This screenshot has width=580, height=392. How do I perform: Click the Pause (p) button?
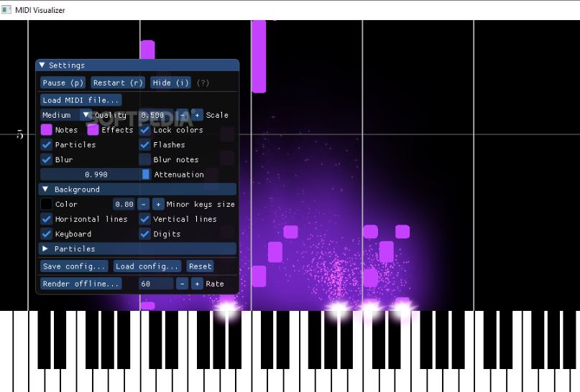pos(63,83)
